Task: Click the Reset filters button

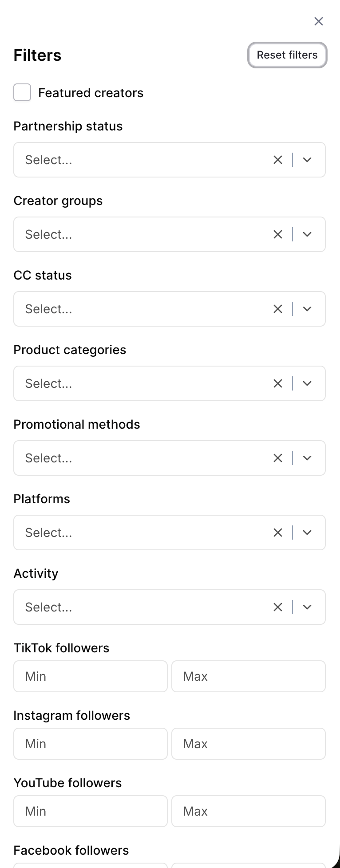Action: [287, 55]
